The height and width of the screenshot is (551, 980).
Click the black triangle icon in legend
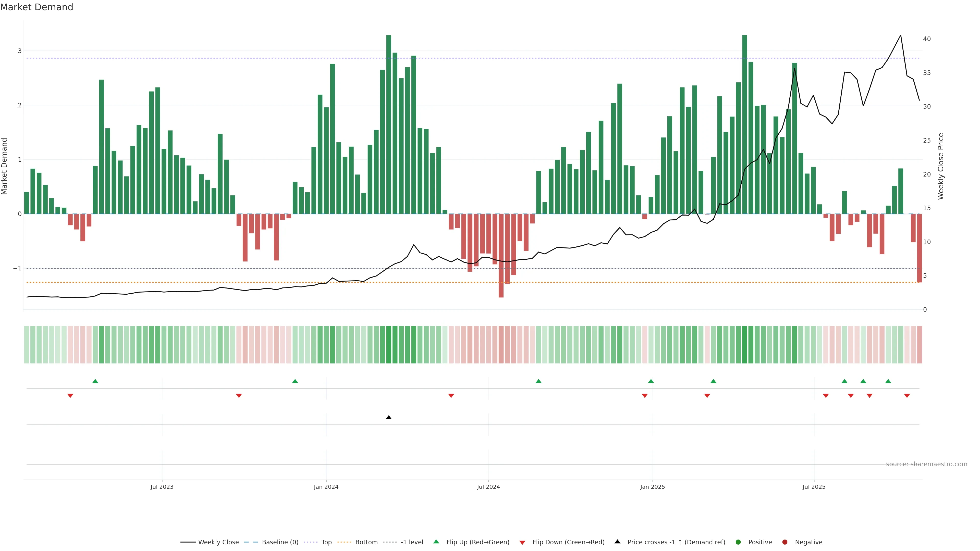tap(617, 542)
